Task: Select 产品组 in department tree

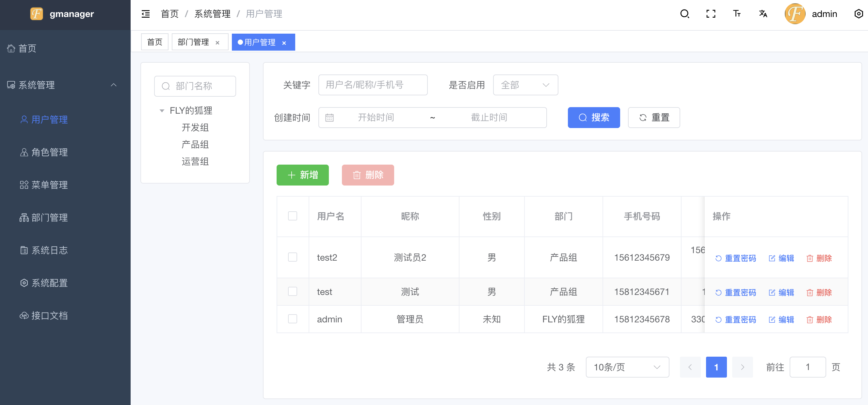Action: pos(195,144)
